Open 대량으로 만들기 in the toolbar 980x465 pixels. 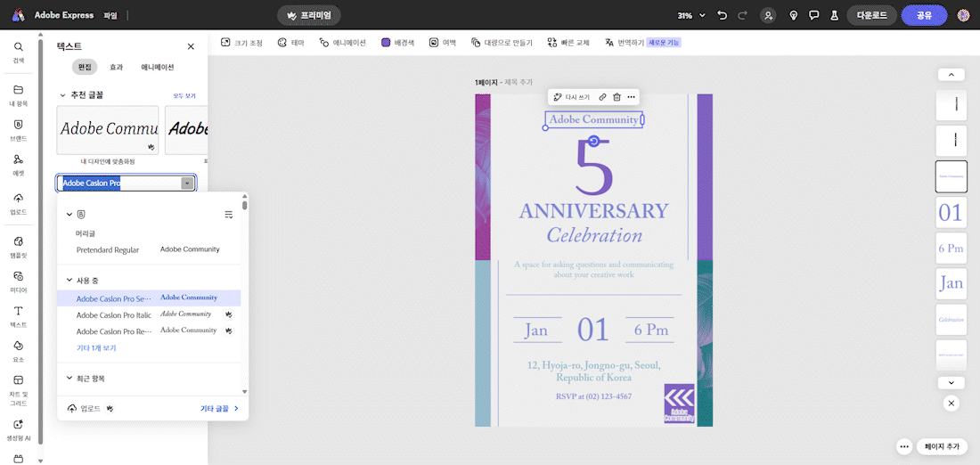[x=502, y=43]
